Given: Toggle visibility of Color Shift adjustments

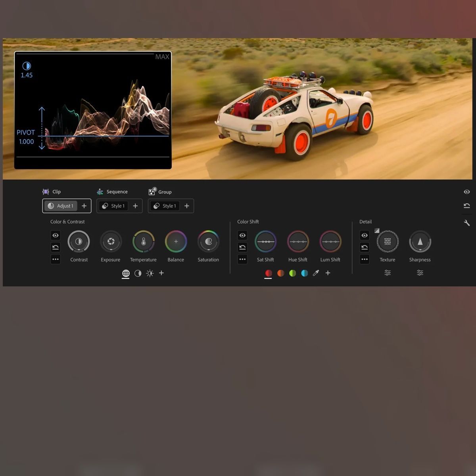Looking at the screenshot, I should pos(242,235).
